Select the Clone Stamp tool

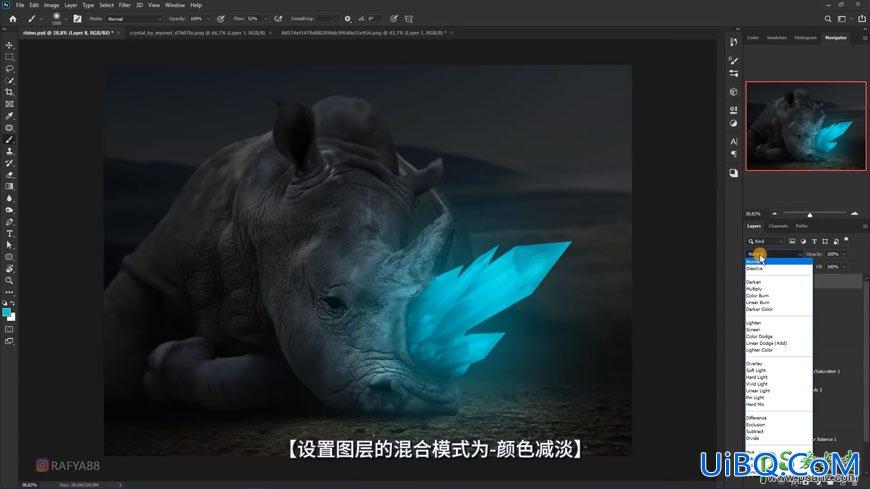pos(9,151)
